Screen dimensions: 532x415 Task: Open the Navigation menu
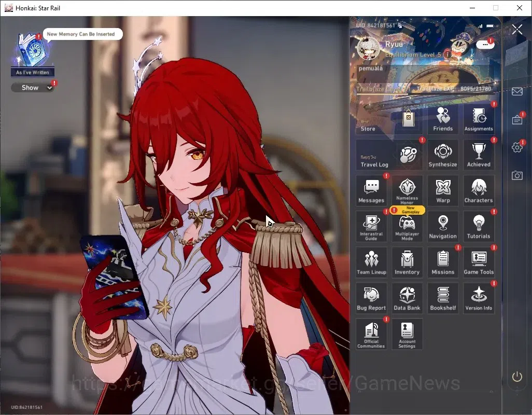pos(443,226)
